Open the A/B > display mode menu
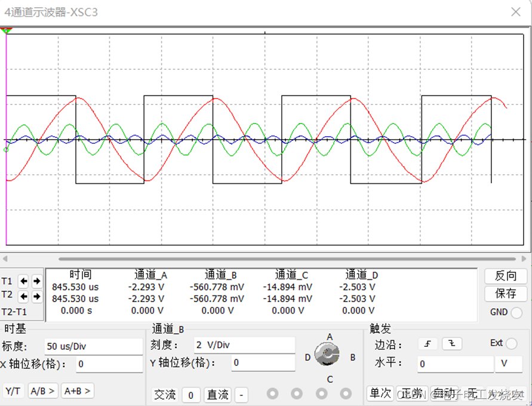 pos(43,391)
